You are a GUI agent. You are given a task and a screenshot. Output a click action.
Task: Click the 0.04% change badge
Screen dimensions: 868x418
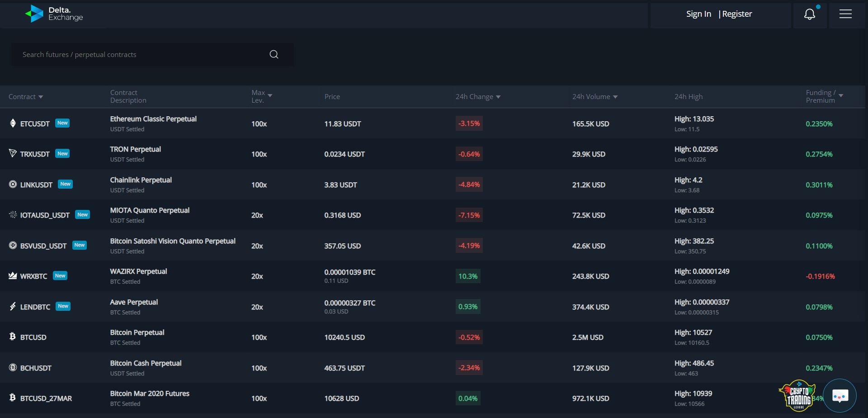point(468,398)
